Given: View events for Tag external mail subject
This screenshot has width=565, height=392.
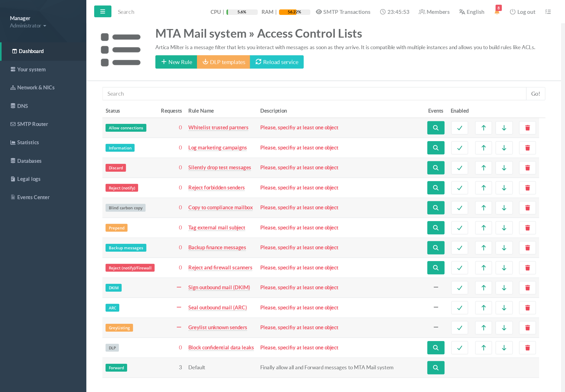Looking at the screenshot, I should 436,228.
